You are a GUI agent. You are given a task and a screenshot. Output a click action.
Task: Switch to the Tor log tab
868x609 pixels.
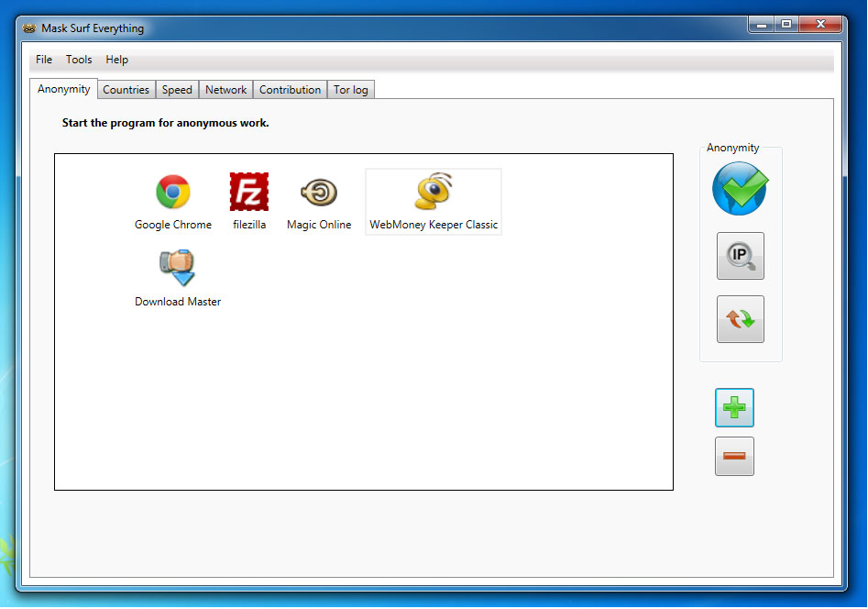coord(351,90)
